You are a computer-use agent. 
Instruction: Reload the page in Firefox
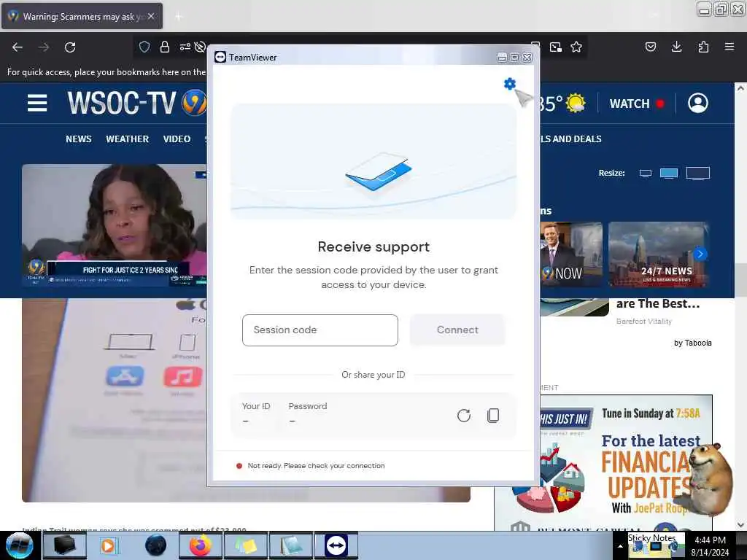[x=70, y=47]
